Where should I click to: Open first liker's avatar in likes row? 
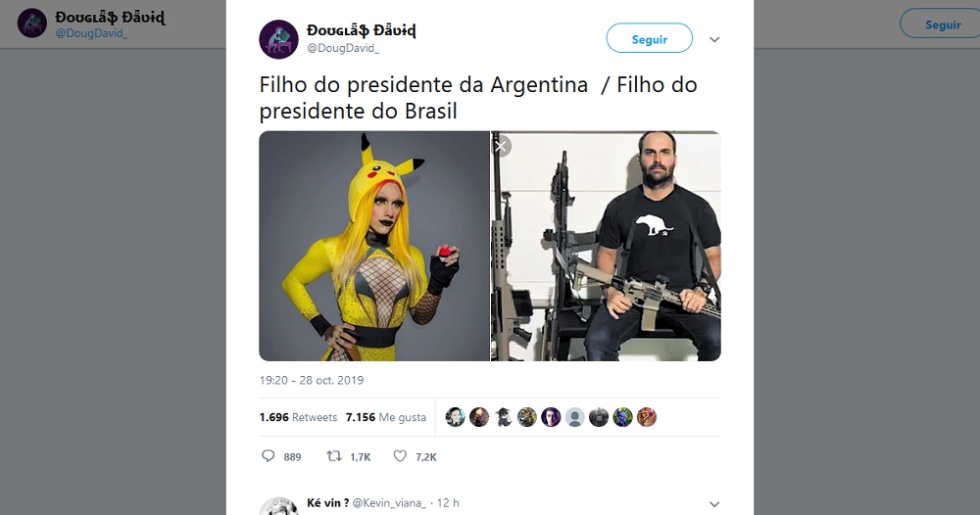pos(455,417)
